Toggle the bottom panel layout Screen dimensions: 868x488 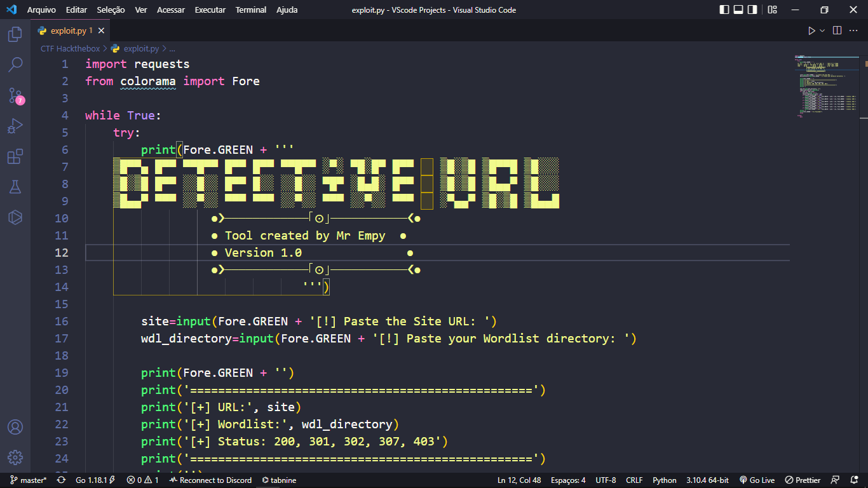pyautogui.click(x=738, y=10)
